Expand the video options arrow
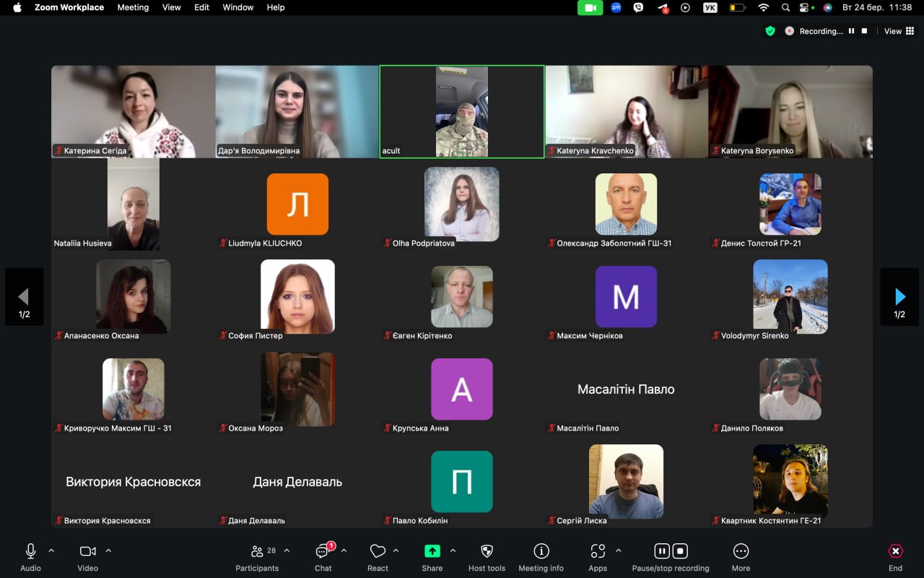 tap(108, 551)
